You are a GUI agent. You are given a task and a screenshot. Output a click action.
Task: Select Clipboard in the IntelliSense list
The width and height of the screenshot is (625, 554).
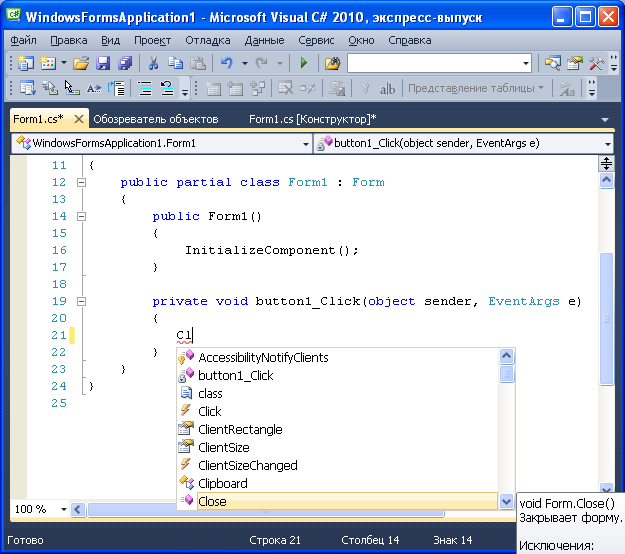(337, 483)
